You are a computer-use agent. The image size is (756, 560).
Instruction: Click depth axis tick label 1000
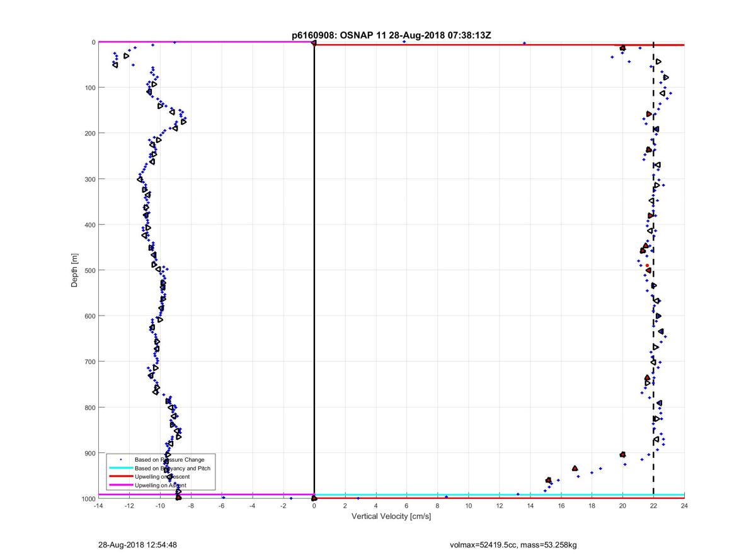pos(88,498)
